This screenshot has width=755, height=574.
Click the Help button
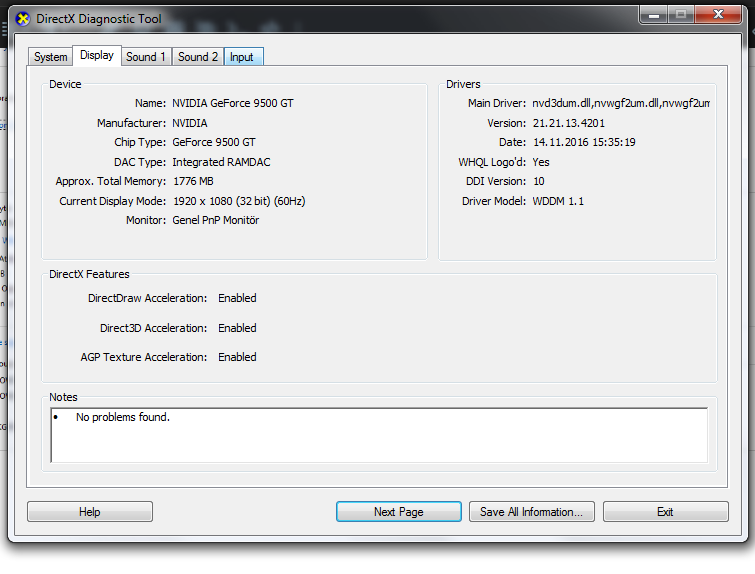point(90,511)
